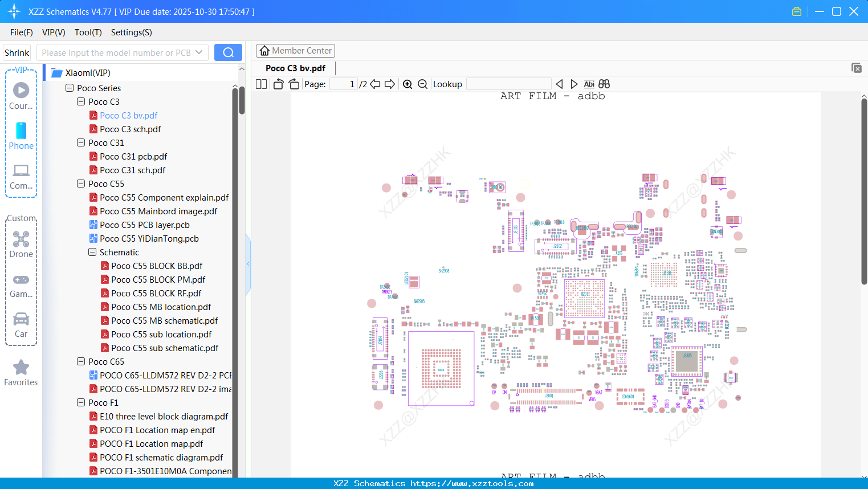
Task: Open Poco C55 YiDianTong.pcb
Action: [x=149, y=238]
